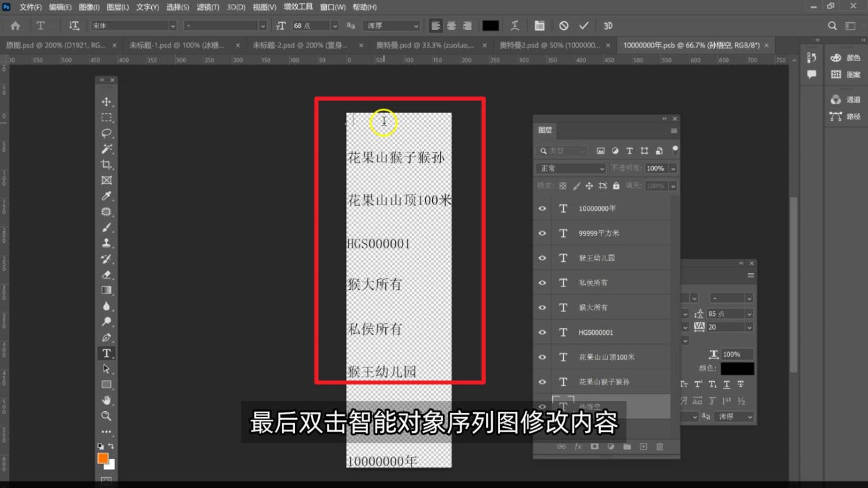Open the 图层(L) menu

pos(118,7)
